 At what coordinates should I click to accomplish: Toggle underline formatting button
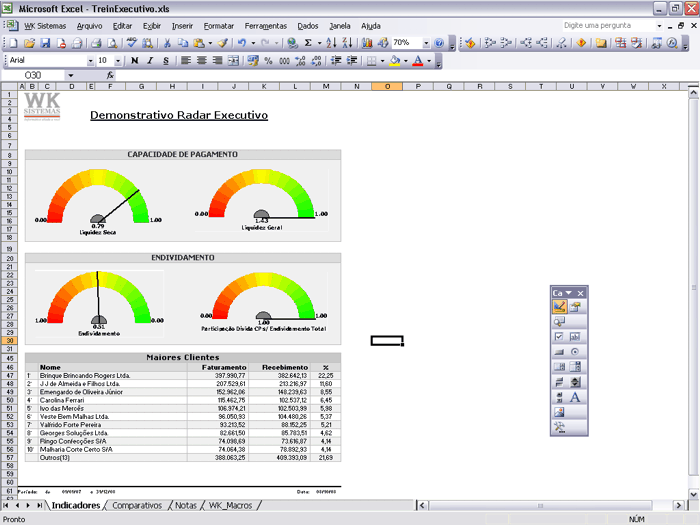coord(165,60)
